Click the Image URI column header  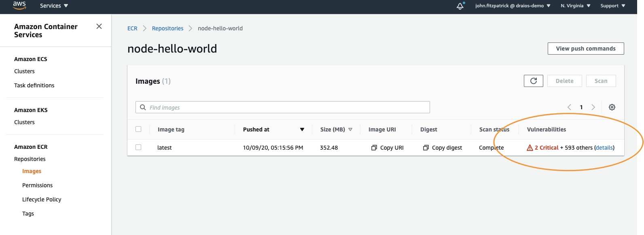pyautogui.click(x=382, y=129)
